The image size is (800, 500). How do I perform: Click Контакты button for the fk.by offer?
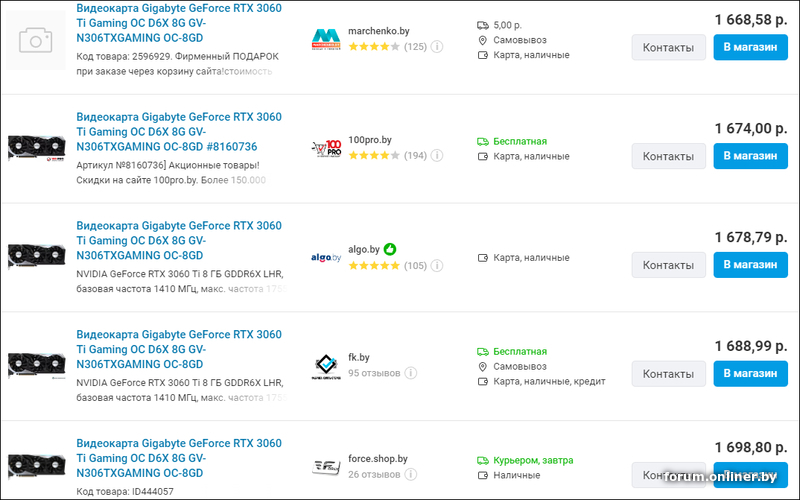click(x=668, y=373)
